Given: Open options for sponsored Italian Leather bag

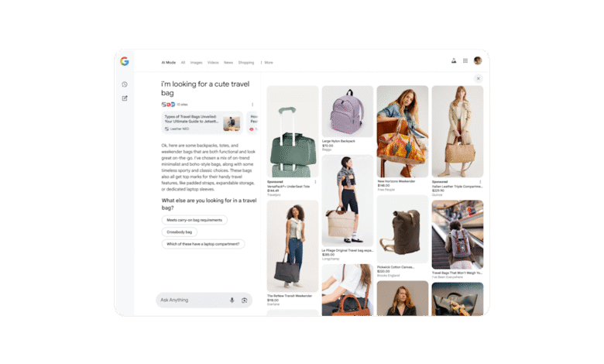Looking at the screenshot, I should click(480, 182).
